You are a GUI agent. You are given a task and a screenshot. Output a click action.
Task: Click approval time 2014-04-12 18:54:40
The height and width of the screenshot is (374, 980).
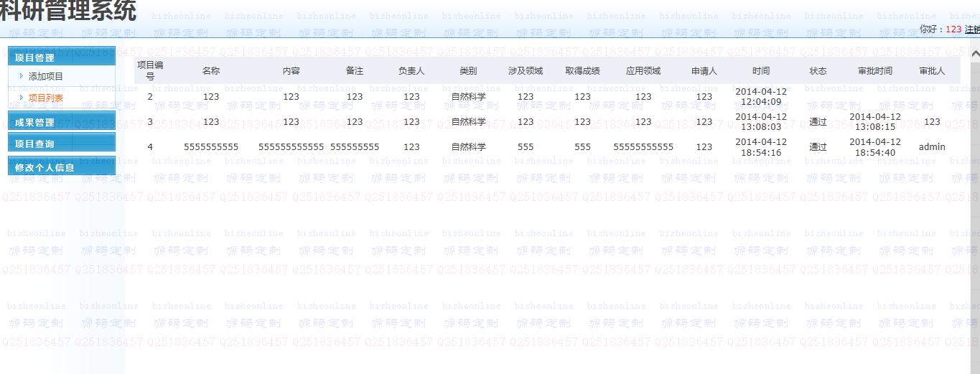tap(875, 146)
